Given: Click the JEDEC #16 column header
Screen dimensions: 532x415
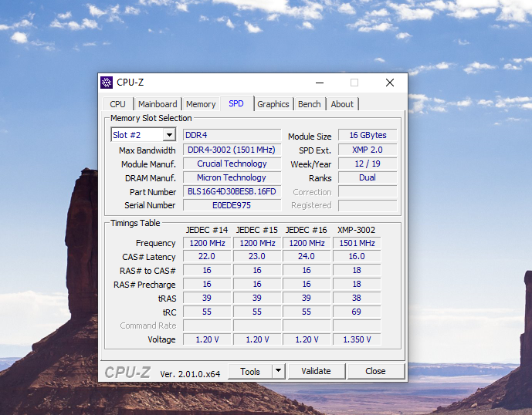Looking at the screenshot, I should pyautogui.click(x=307, y=230).
